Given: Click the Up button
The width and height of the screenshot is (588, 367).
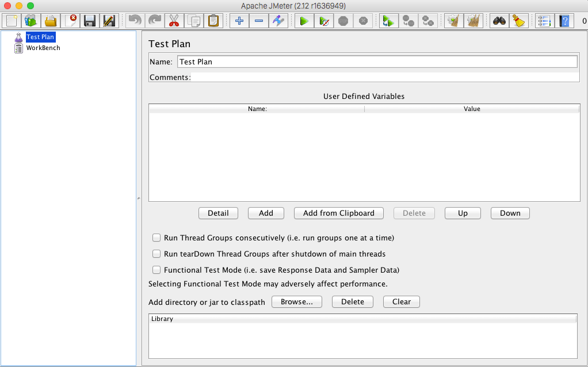Looking at the screenshot, I should click(x=463, y=213).
